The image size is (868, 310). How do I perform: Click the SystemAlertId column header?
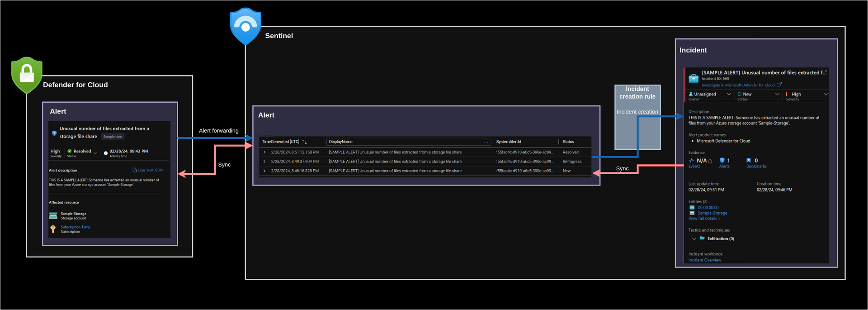[508, 142]
